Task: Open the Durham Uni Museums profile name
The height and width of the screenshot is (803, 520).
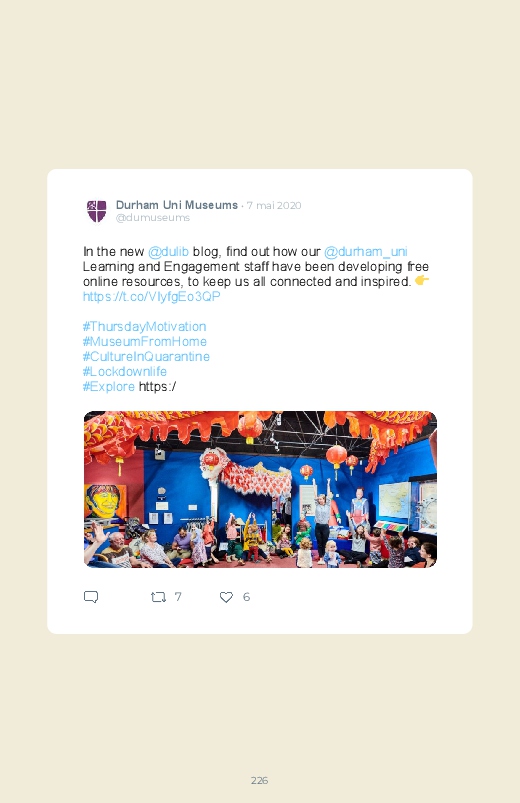Action: [x=177, y=205]
